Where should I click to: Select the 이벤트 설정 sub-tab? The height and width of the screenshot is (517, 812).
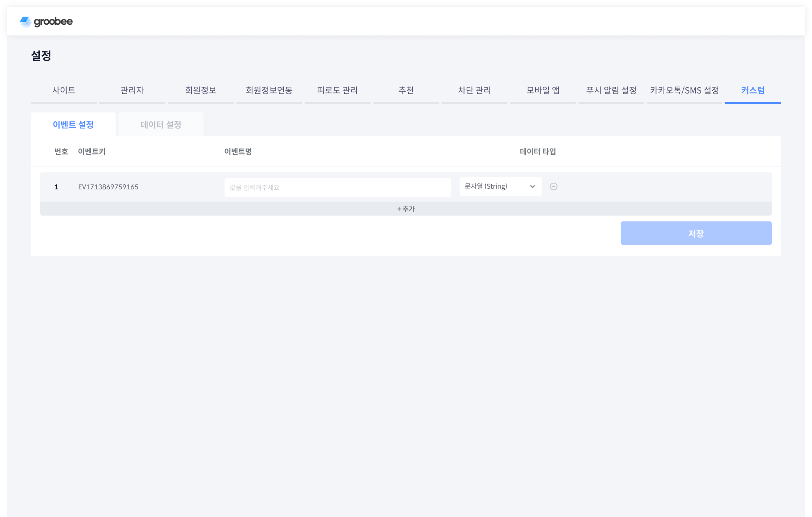pos(73,124)
